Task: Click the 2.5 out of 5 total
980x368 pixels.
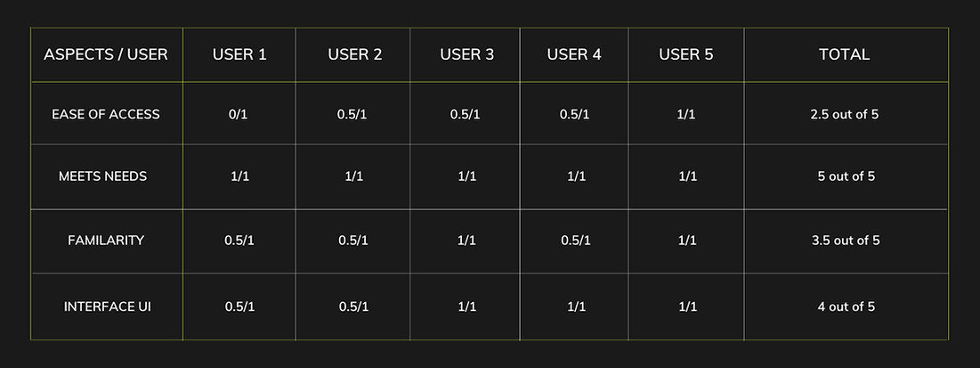Action: [844, 114]
